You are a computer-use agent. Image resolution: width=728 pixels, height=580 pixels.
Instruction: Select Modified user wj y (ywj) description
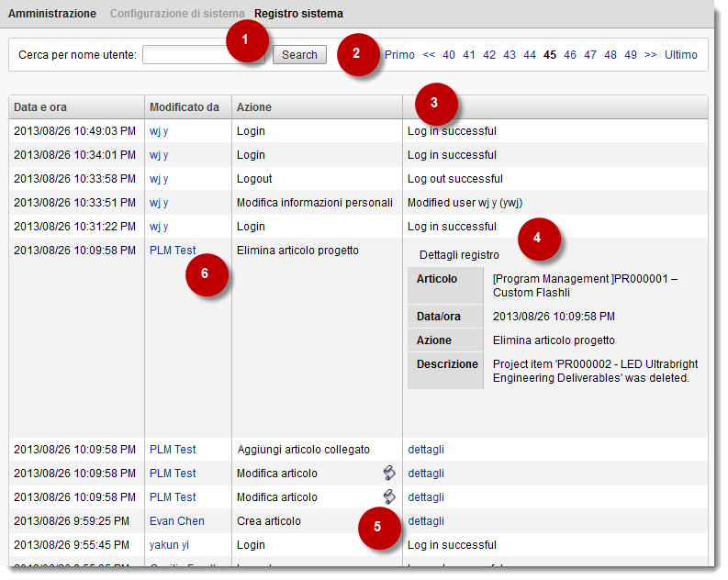(x=465, y=203)
